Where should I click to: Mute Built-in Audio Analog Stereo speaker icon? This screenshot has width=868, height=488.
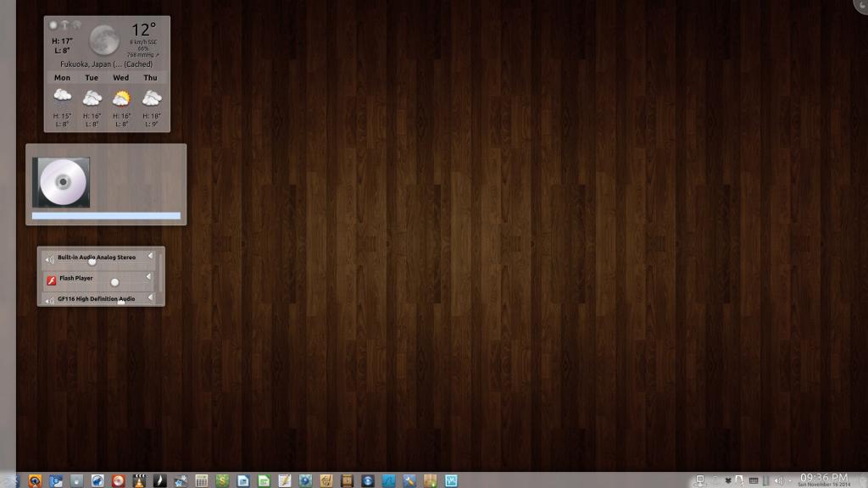[50, 258]
